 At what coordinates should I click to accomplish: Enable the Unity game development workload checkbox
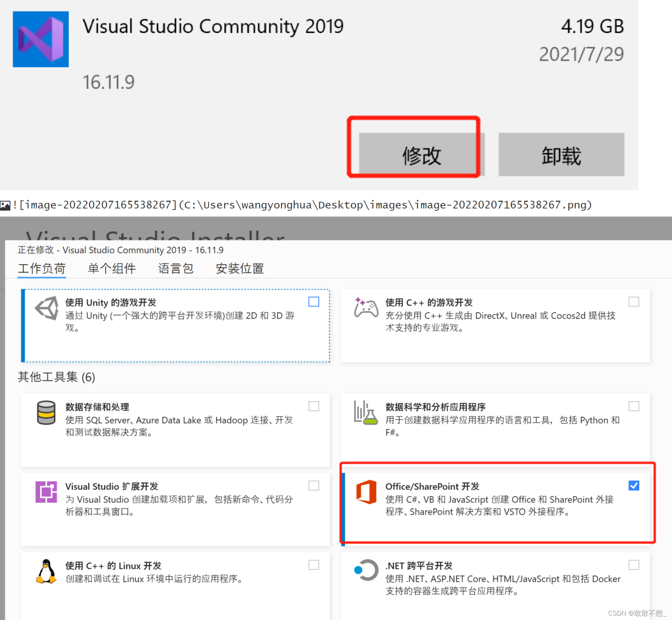click(x=314, y=302)
